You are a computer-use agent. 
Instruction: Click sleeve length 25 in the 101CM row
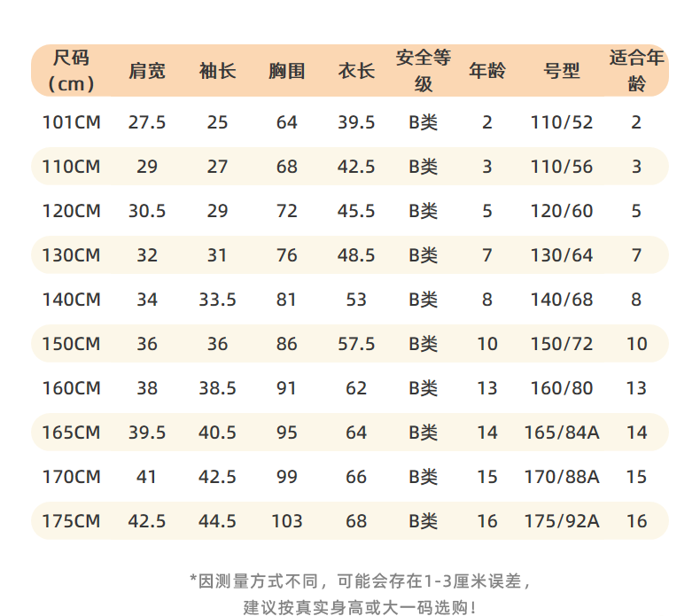pyautogui.click(x=217, y=122)
